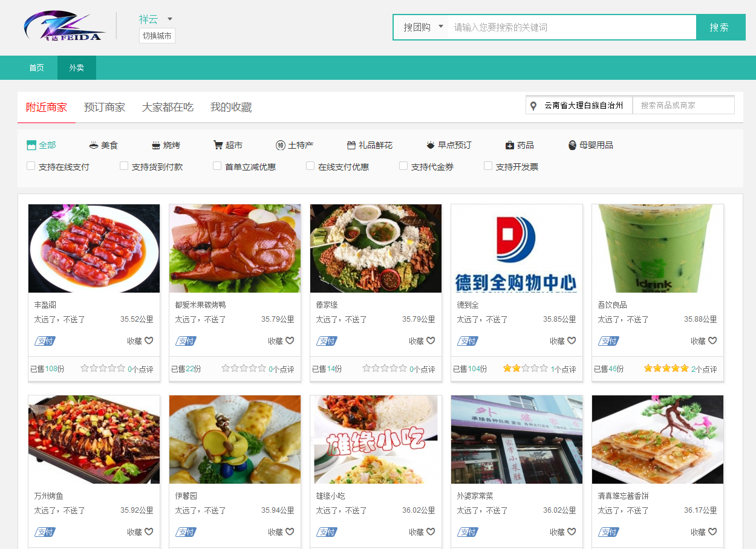Viewport: 756px width, 549px height.
Task: Click the location pin icon
Action: 533,106
